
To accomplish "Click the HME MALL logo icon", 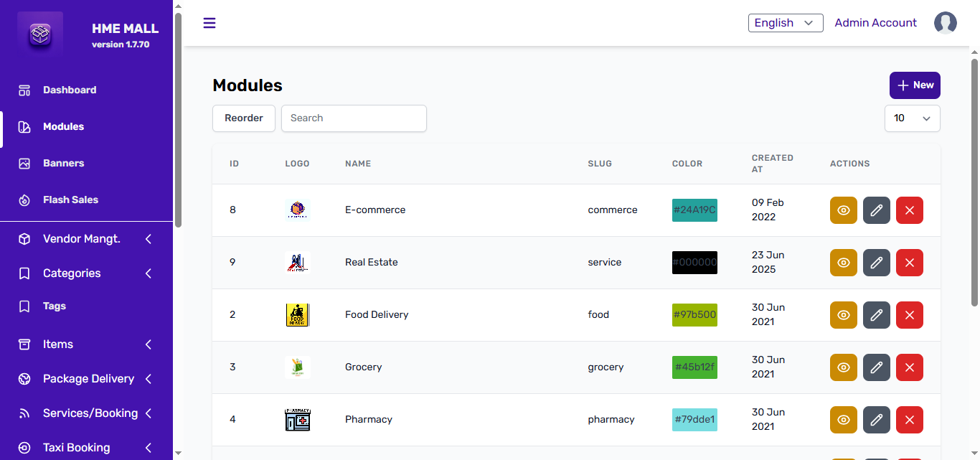I will click(x=42, y=34).
